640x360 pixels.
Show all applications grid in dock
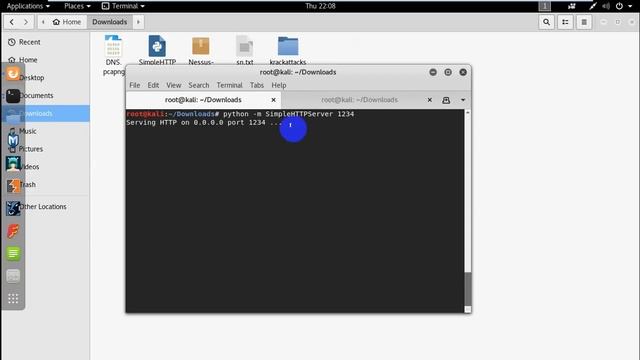13,298
